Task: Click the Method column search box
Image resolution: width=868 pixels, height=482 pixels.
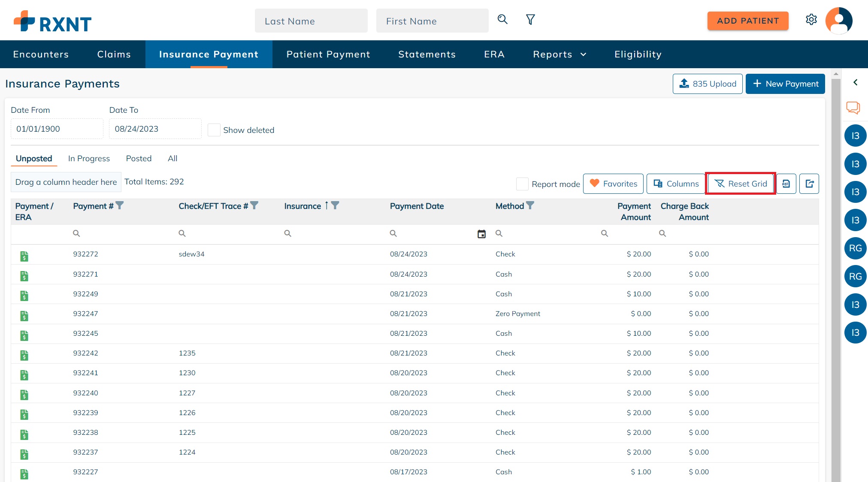Action: click(543, 233)
